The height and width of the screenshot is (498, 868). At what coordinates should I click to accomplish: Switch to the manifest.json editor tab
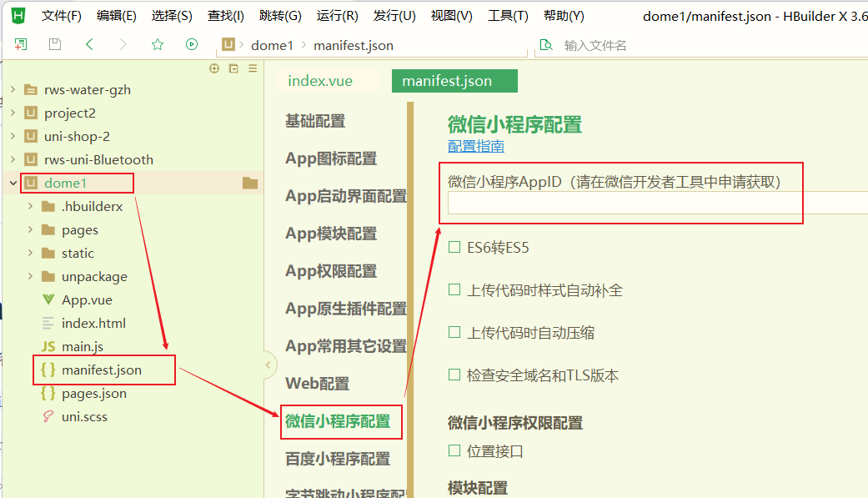click(454, 81)
